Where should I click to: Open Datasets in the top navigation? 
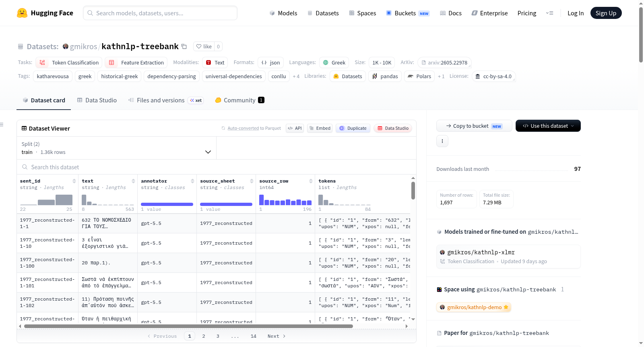[x=323, y=13]
